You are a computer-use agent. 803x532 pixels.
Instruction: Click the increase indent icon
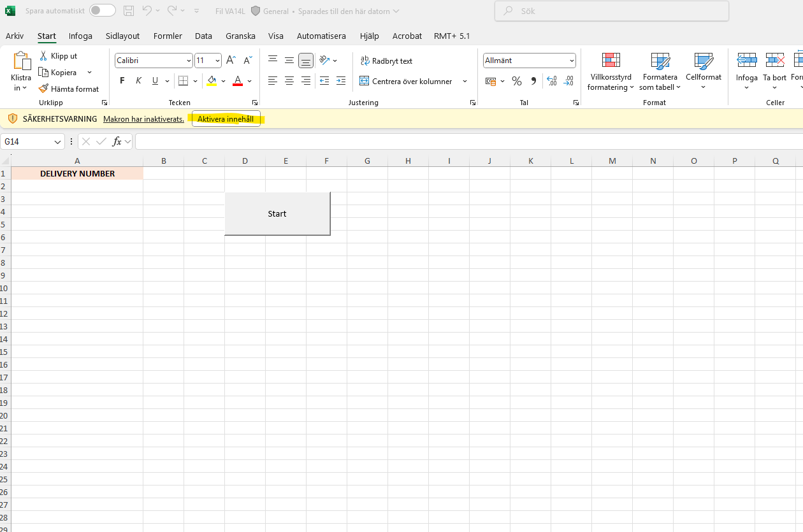coord(341,81)
